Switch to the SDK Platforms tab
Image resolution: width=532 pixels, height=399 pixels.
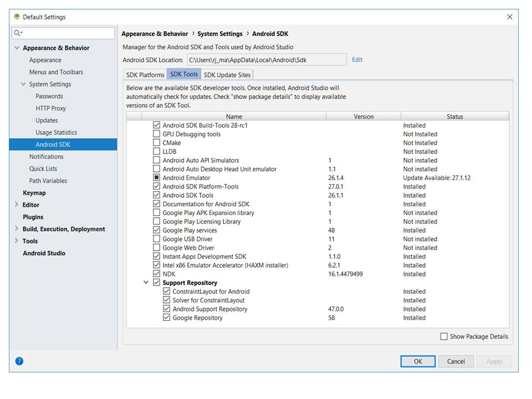pos(145,75)
